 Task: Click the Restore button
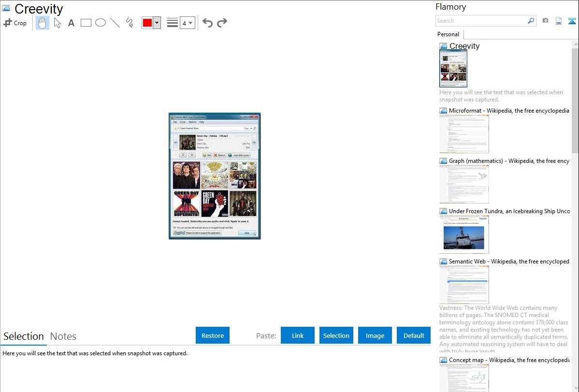coord(213,335)
